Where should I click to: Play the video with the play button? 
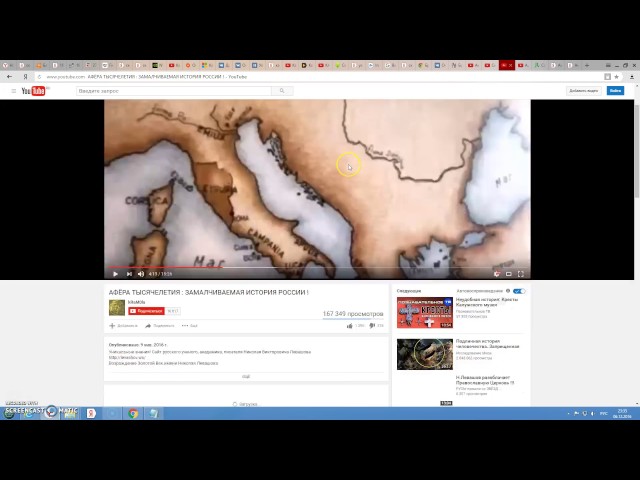point(115,273)
